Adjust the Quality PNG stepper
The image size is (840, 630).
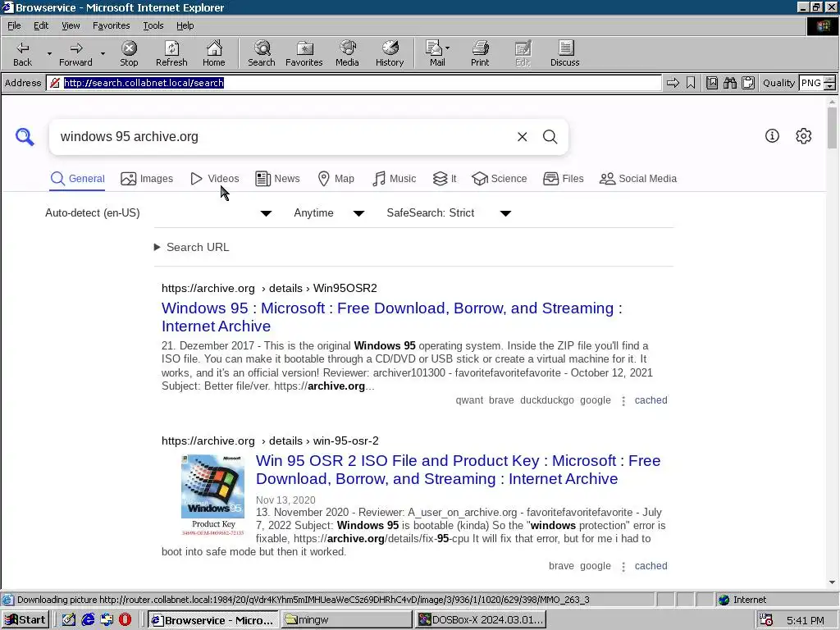829,83
